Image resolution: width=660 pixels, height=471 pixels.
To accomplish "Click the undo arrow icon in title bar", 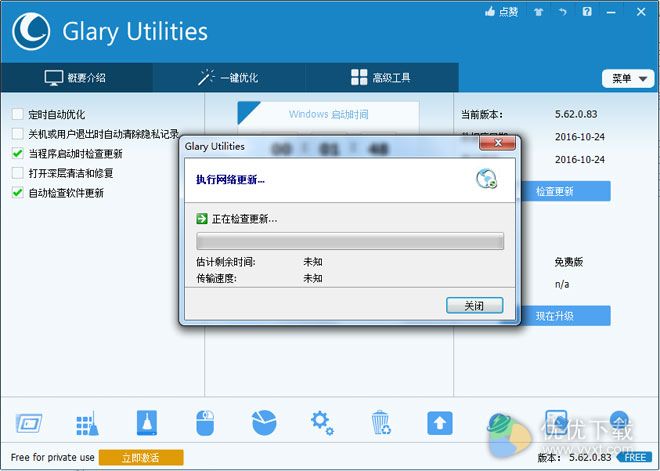I will pyautogui.click(x=563, y=12).
